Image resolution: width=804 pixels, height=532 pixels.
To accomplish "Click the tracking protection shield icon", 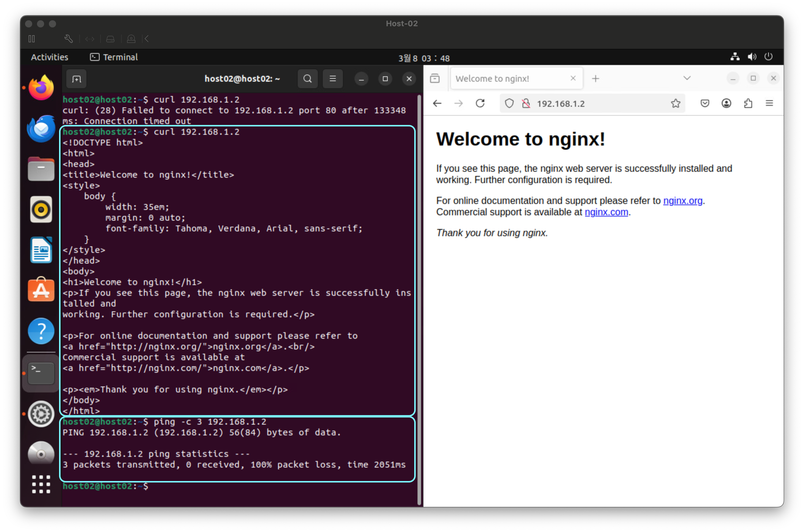I will pos(509,103).
